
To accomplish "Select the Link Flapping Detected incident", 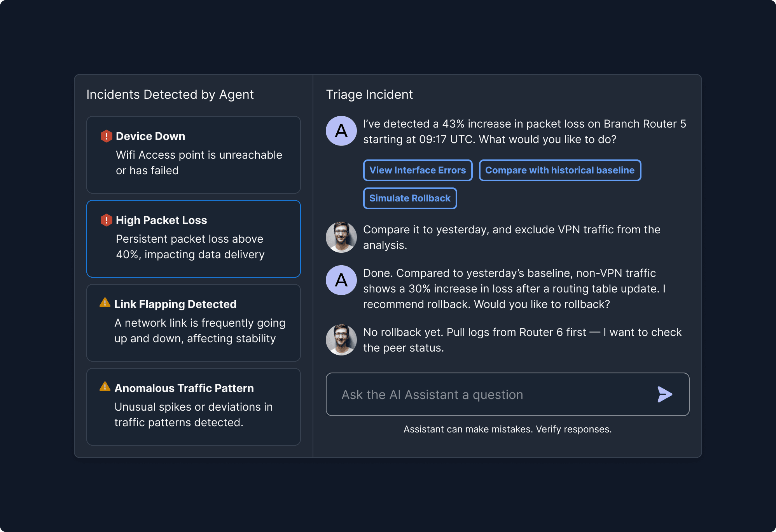I will coord(193,323).
